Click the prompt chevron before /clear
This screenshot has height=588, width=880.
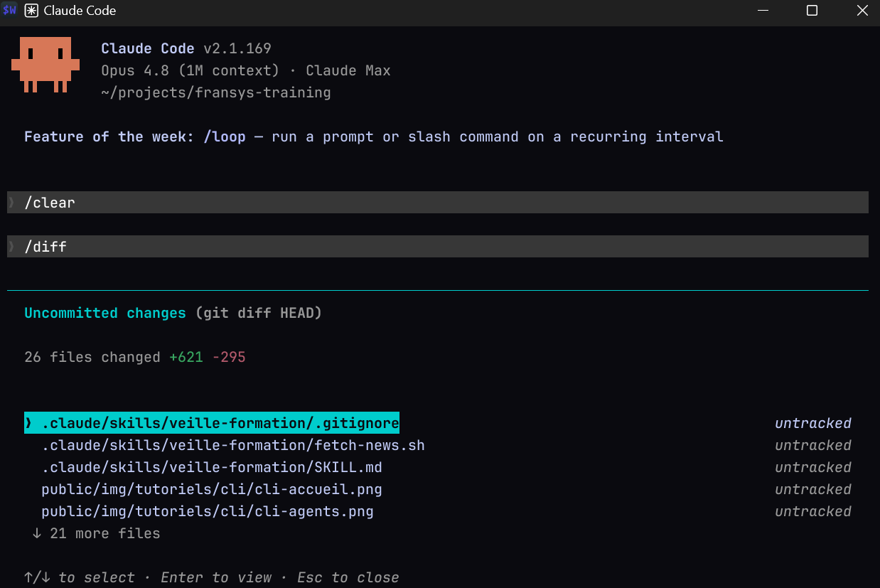pos(11,203)
